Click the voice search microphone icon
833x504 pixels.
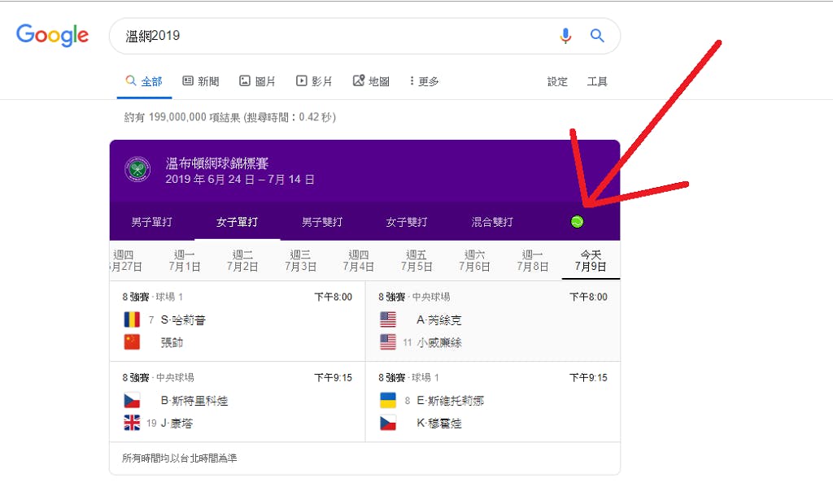click(x=565, y=36)
